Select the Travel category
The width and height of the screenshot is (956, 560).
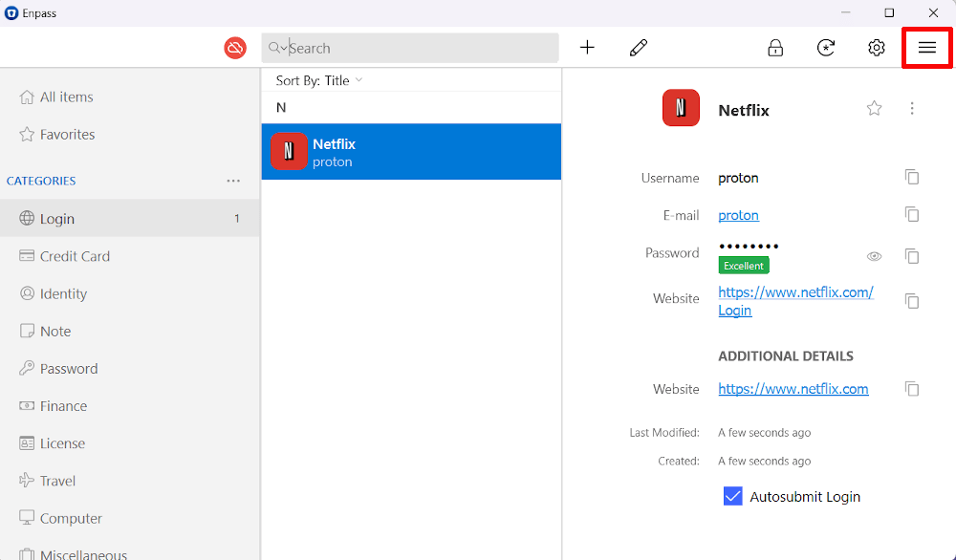pyautogui.click(x=129, y=481)
